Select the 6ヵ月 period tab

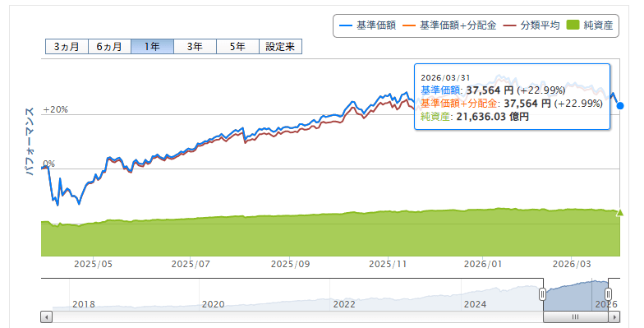pos(109,46)
